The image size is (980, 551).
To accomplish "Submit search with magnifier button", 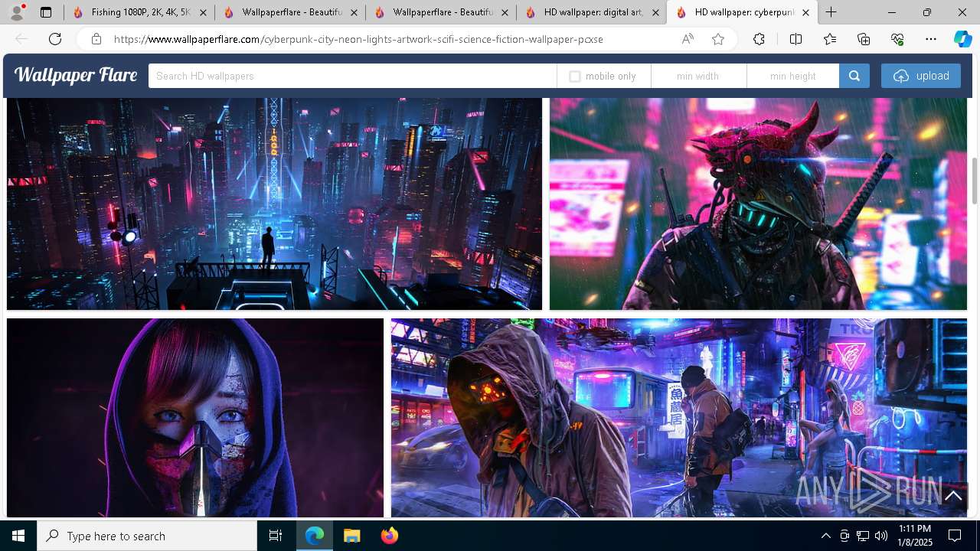I will pos(854,76).
